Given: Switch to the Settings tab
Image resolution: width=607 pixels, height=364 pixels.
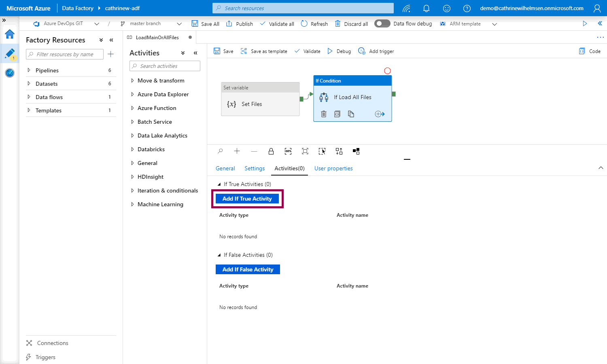Looking at the screenshot, I should [x=255, y=168].
